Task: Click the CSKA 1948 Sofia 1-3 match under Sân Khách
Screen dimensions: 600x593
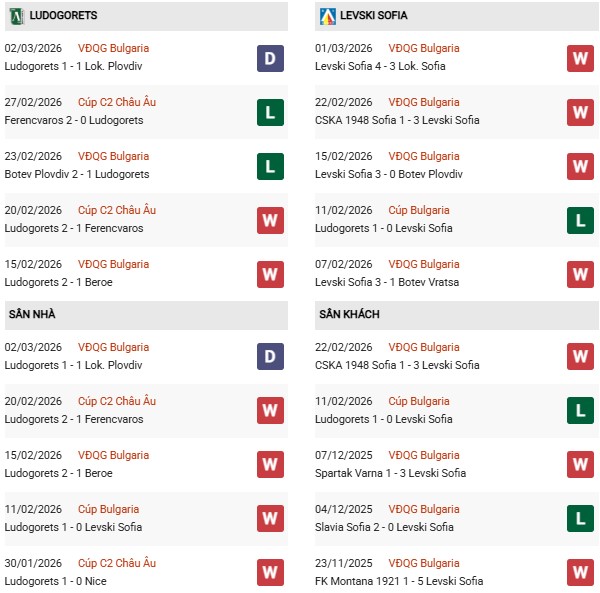Action: coord(396,365)
